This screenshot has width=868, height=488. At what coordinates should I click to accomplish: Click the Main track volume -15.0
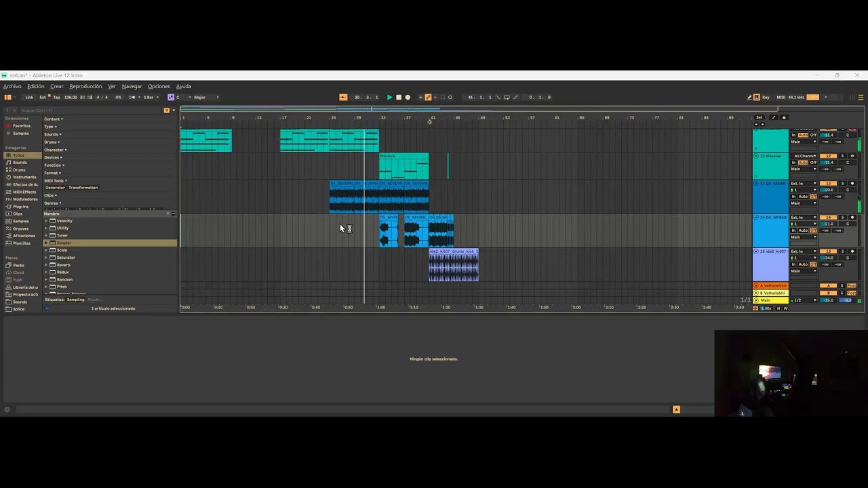[828, 300]
